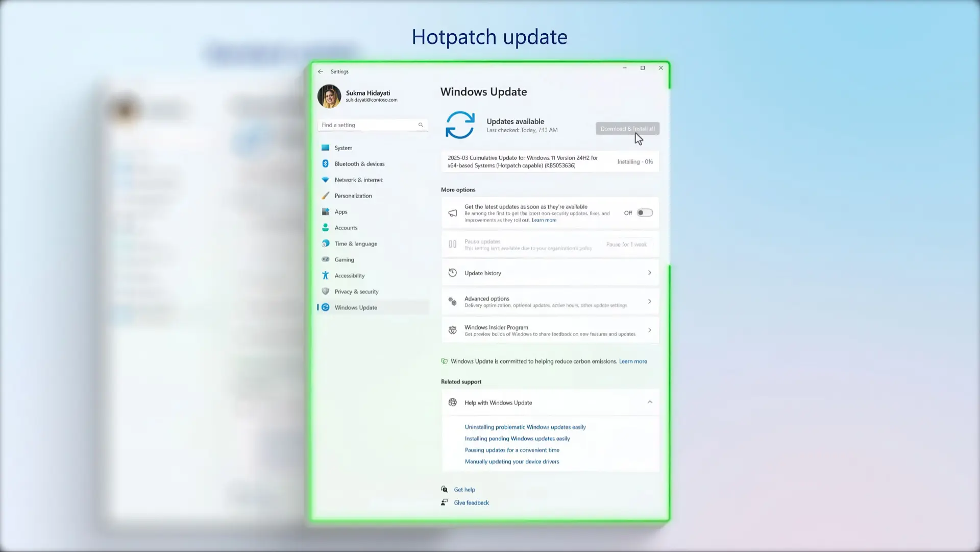Open the Give feedback link

[x=472, y=503]
